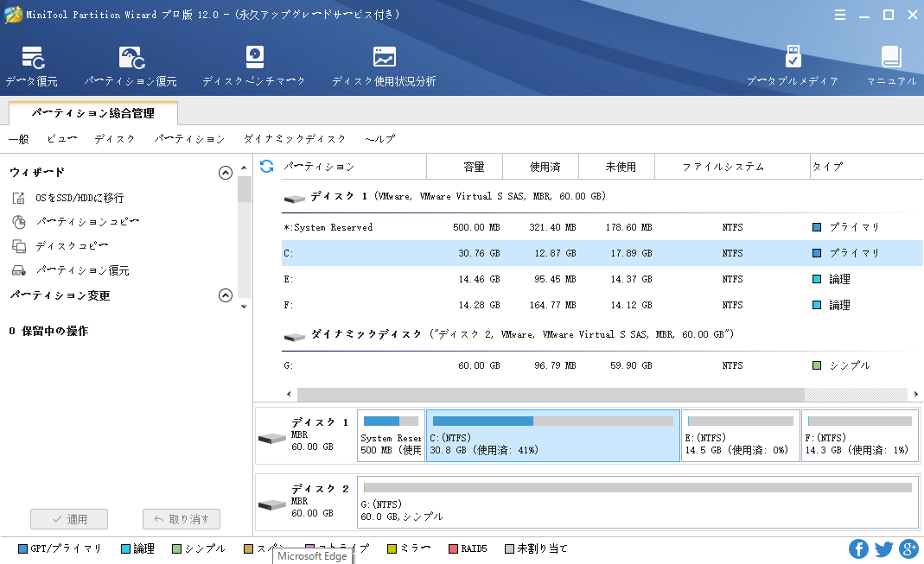Open the データ復元 (Data Recovery) tool
This screenshot has width=924, height=564.
tap(32, 67)
